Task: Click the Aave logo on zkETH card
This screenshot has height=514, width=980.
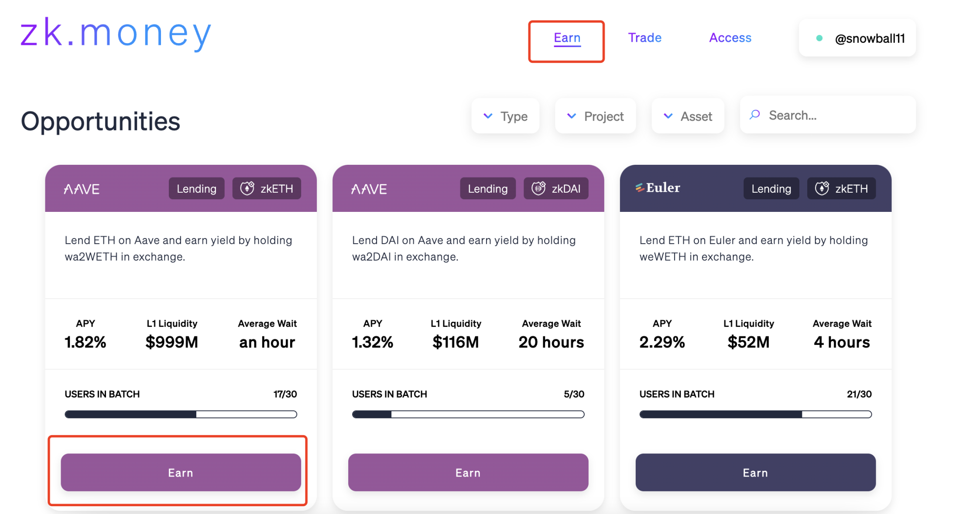Action: tap(82, 189)
